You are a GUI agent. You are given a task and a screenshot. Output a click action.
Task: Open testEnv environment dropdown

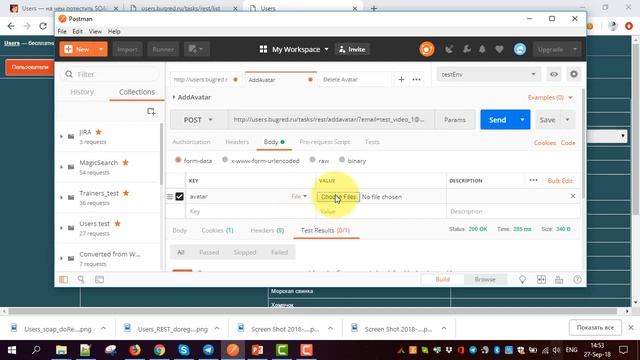point(489,74)
